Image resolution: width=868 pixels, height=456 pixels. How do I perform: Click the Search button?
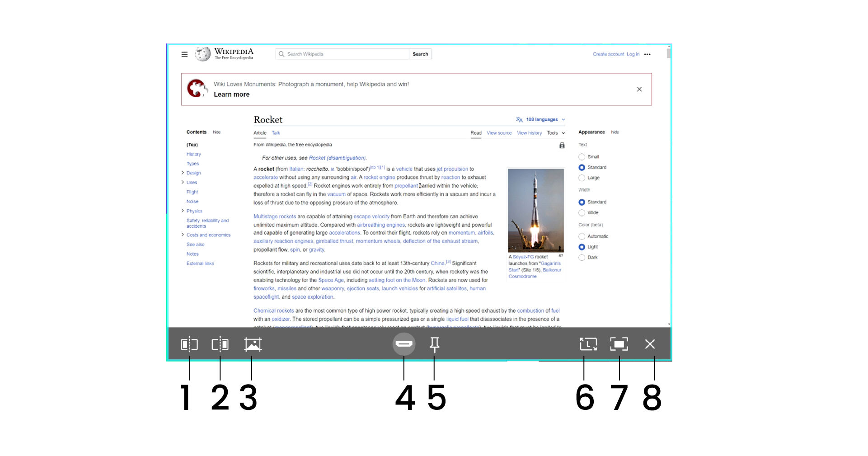420,54
